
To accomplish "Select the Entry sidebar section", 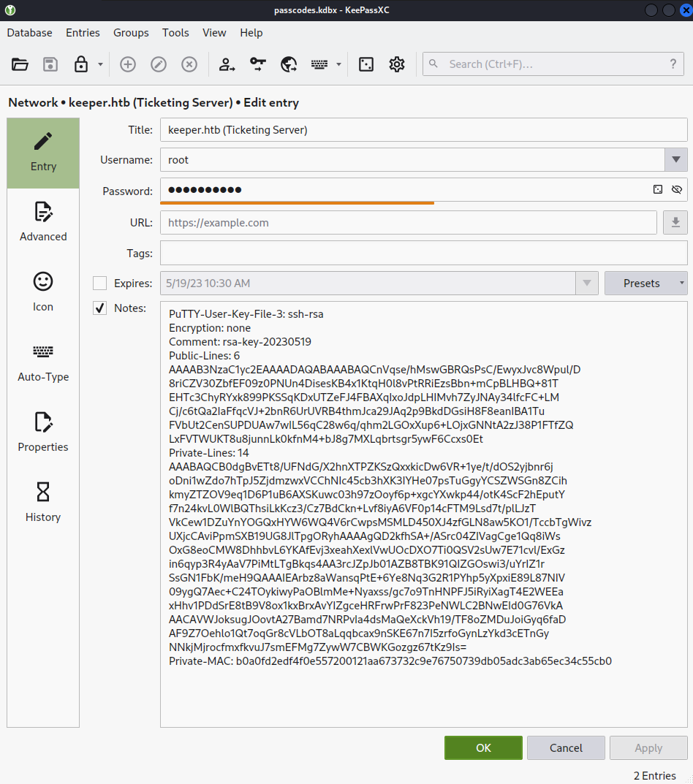I will click(x=43, y=153).
